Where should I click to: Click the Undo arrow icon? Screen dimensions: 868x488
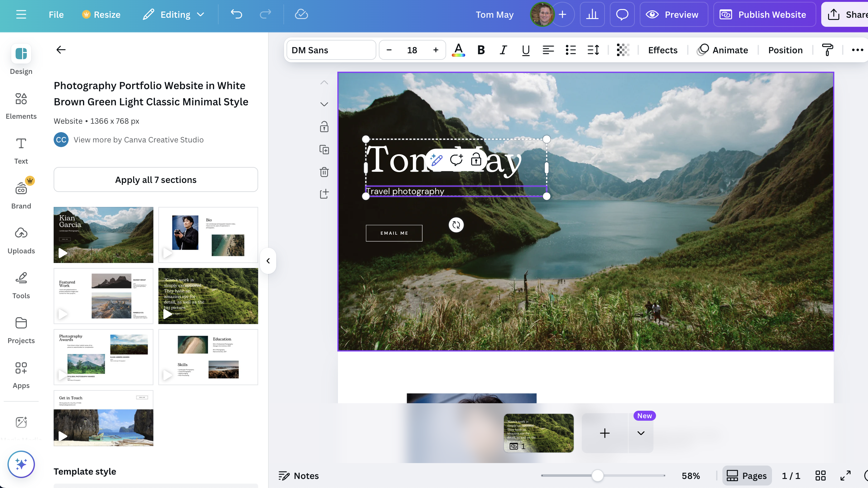pos(237,14)
